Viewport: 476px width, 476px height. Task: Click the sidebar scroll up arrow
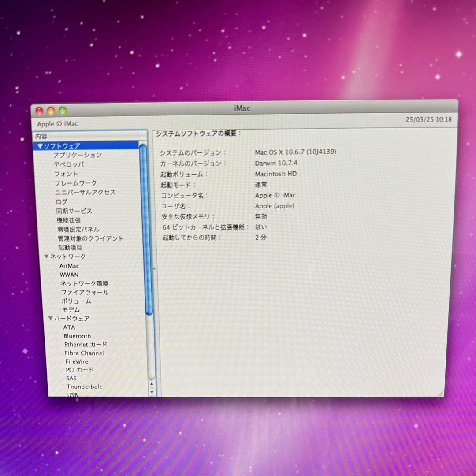pos(152,384)
